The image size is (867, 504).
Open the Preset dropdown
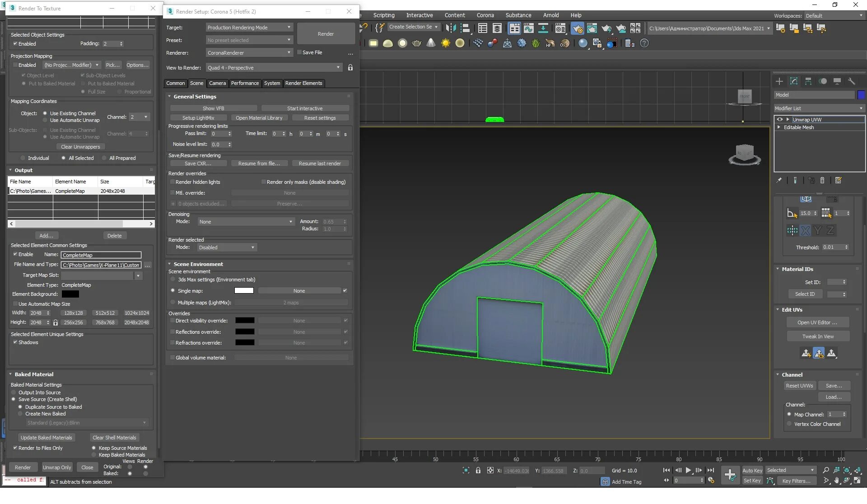pyautogui.click(x=249, y=40)
